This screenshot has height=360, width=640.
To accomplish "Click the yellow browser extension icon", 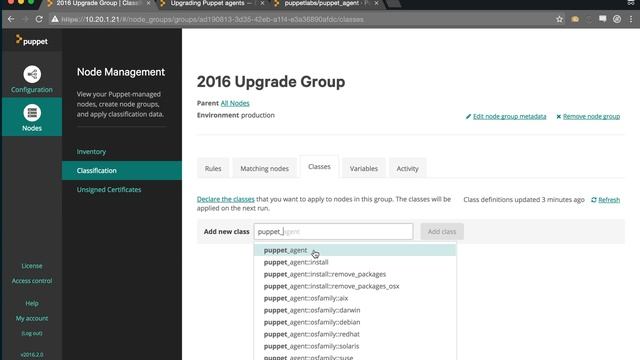I will click(x=575, y=19).
